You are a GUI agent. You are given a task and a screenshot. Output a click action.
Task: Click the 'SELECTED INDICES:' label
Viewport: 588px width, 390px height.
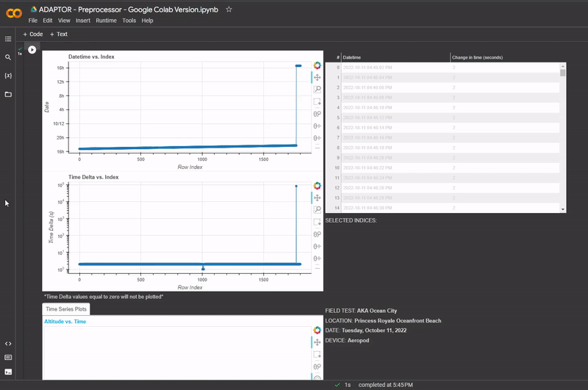351,220
